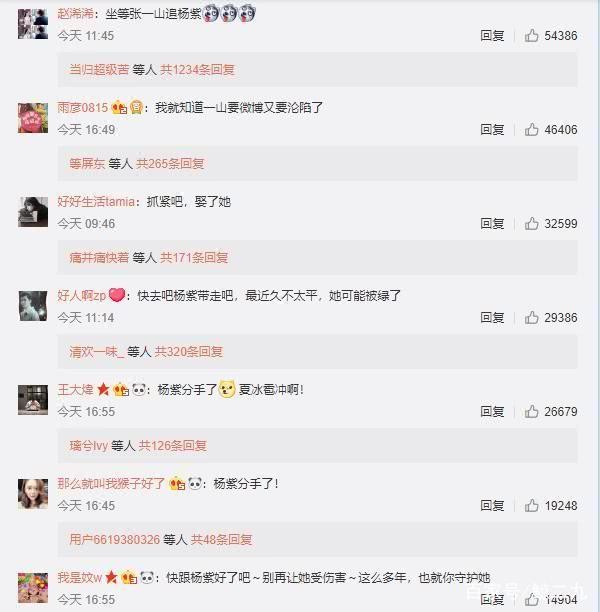600x612 pixels.
Task: Visit profile of 那么就叫我猴子好了
Action: [111, 484]
